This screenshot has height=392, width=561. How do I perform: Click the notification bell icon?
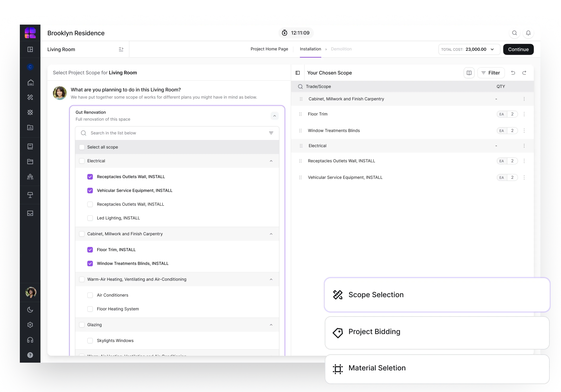(x=528, y=33)
